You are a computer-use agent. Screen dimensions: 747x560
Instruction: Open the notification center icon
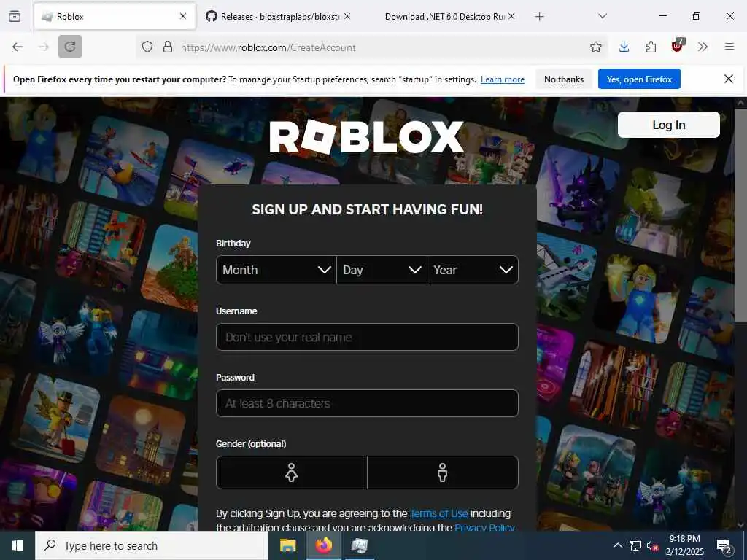pyautogui.click(x=724, y=546)
